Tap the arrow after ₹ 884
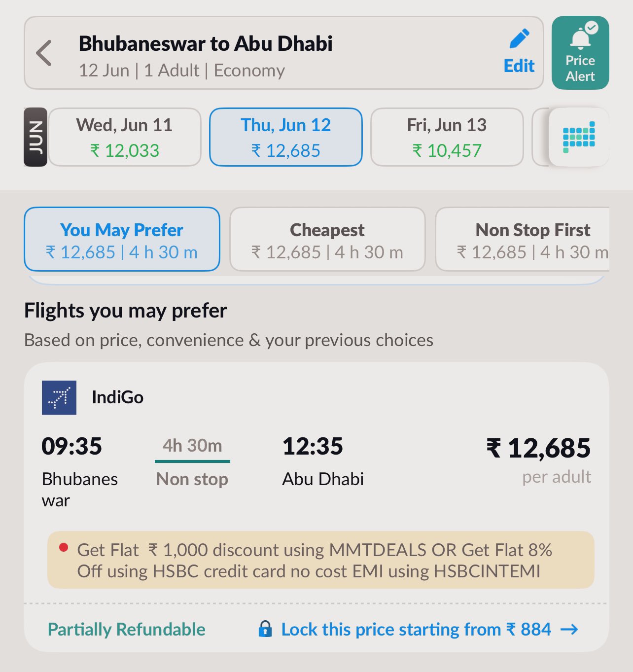 pyautogui.click(x=569, y=630)
